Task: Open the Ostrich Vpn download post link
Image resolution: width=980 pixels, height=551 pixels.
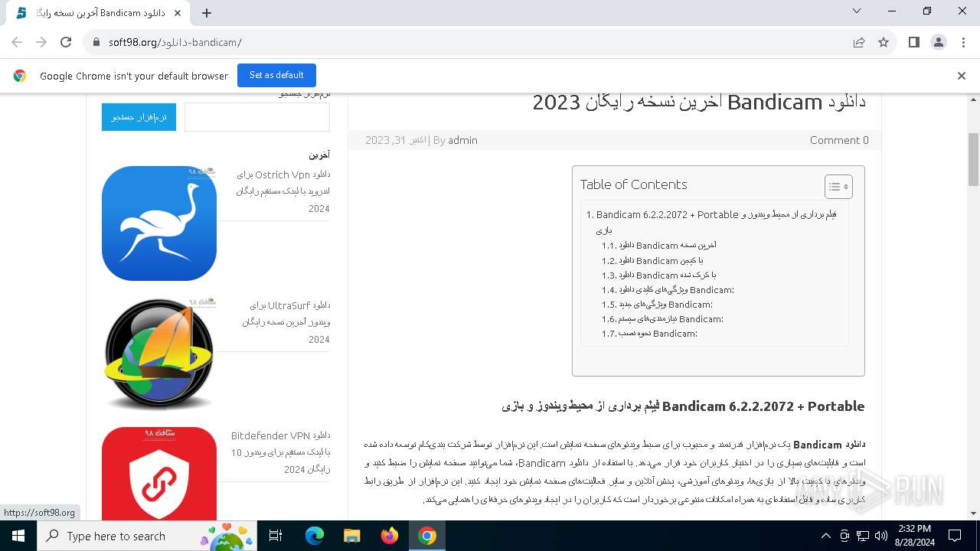Action: pos(283,191)
